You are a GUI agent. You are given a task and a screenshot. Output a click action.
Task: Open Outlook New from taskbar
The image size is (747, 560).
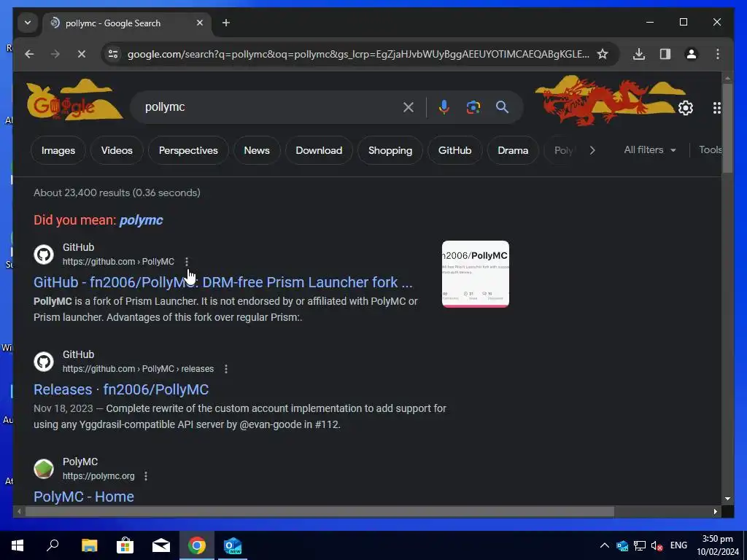(233, 545)
